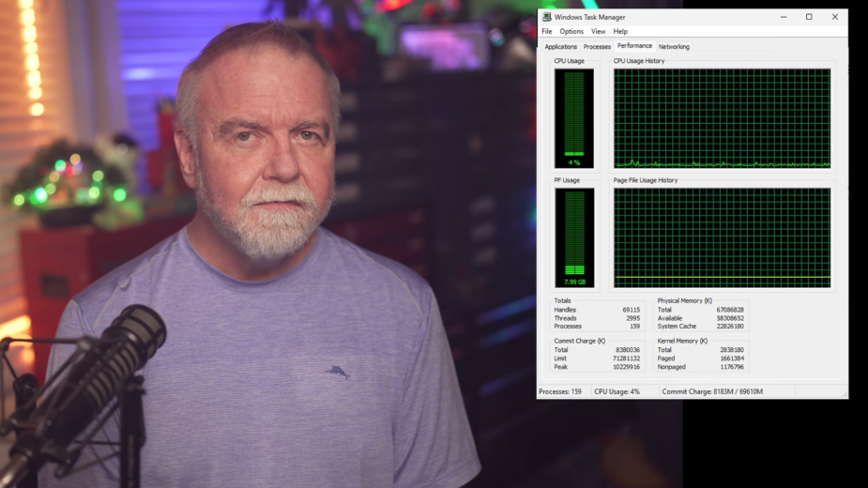Click the Page File Usage History graph
Viewport: 868px width, 488px height.
[x=722, y=237]
